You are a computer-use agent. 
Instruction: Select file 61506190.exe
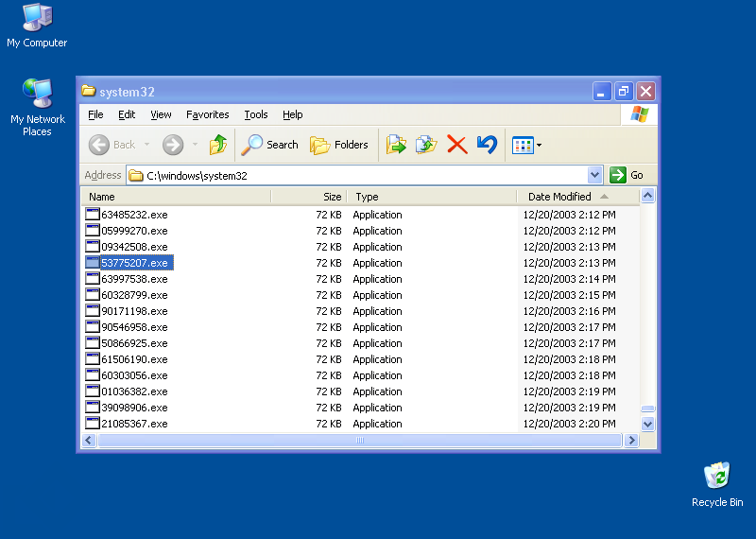[134, 359]
